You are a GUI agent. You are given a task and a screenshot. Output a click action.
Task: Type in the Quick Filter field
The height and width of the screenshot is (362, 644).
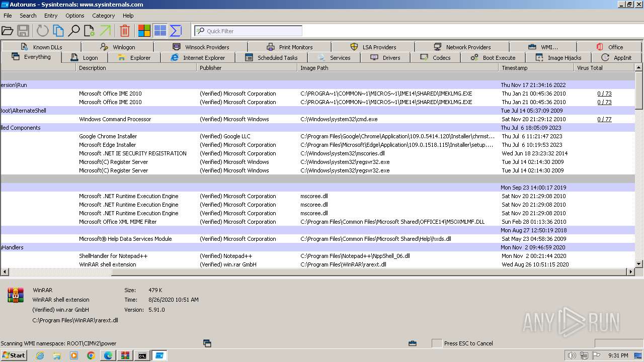pyautogui.click(x=249, y=31)
